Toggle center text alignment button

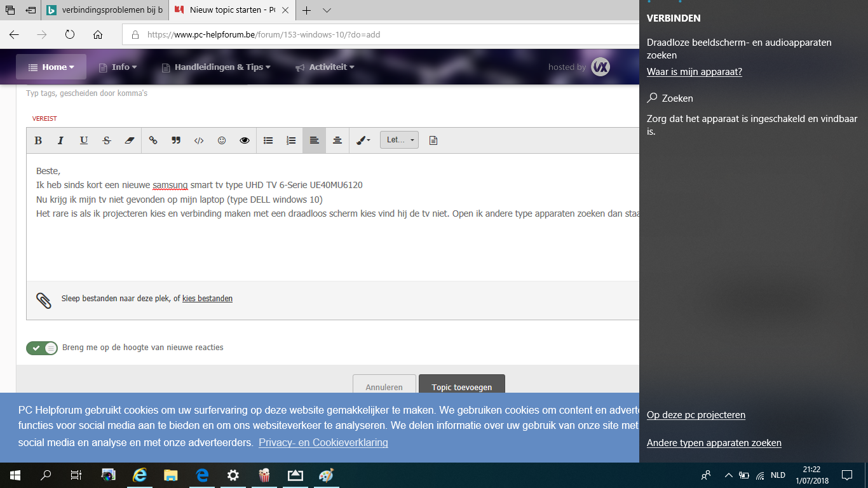click(x=337, y=140)
